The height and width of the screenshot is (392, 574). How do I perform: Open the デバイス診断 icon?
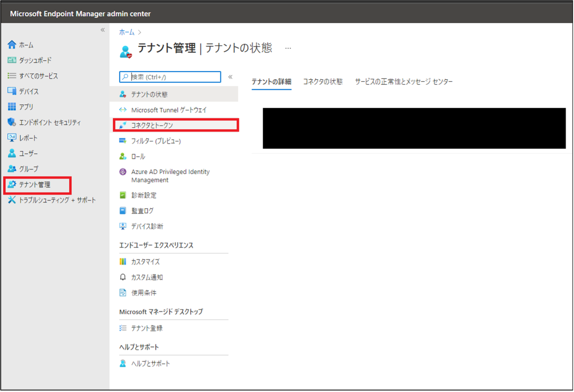[123, 226]
